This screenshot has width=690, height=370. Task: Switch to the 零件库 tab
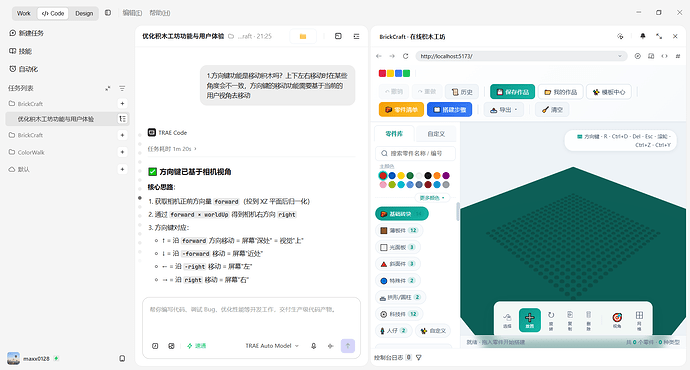[394, 134]
